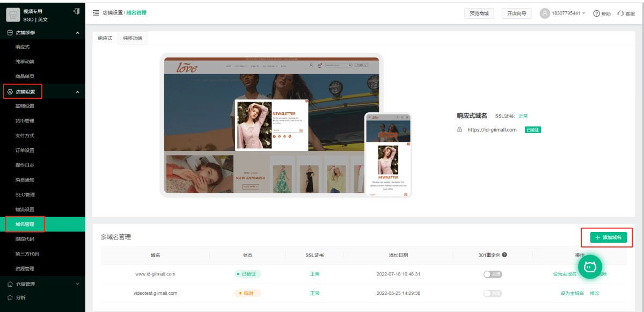Click the SSL证书 正常 status by 响应式域名
Screen dimensions: 644x312
pos(523,115)
